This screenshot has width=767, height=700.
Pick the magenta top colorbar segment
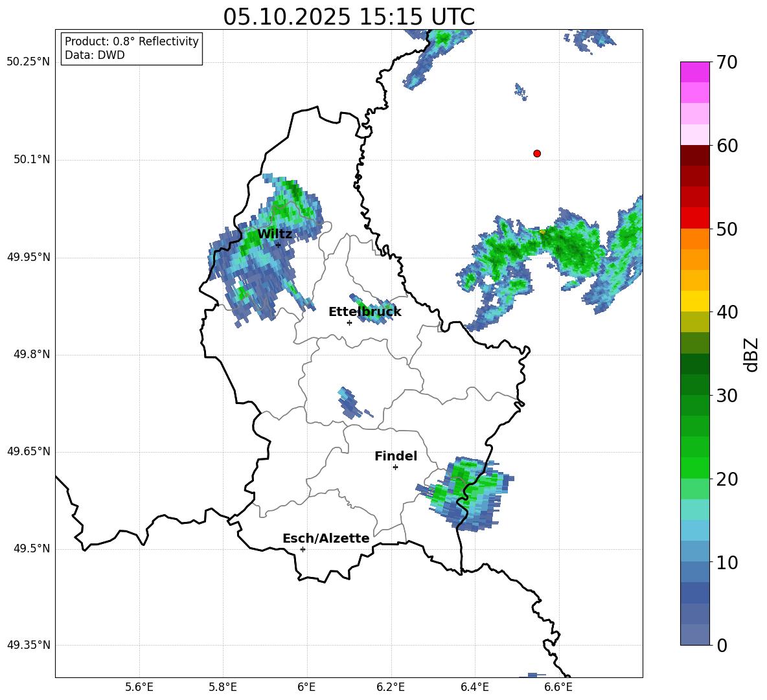click(694, 72)
